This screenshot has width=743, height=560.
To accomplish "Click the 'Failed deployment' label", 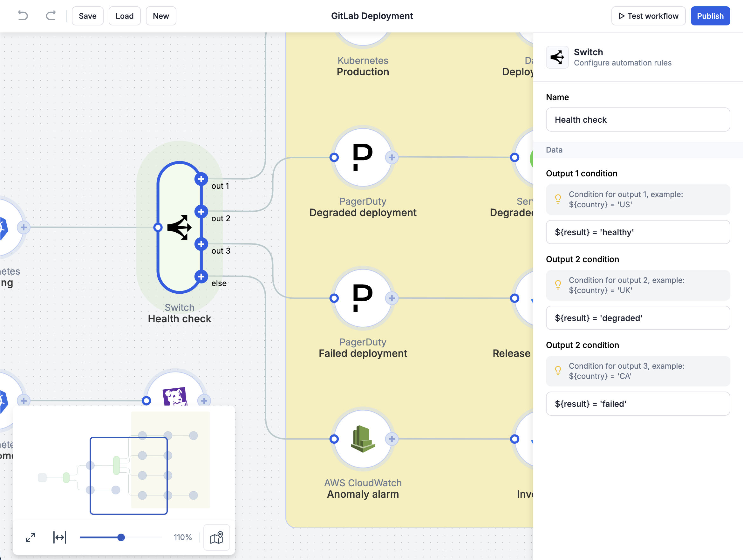I will 363,353.
